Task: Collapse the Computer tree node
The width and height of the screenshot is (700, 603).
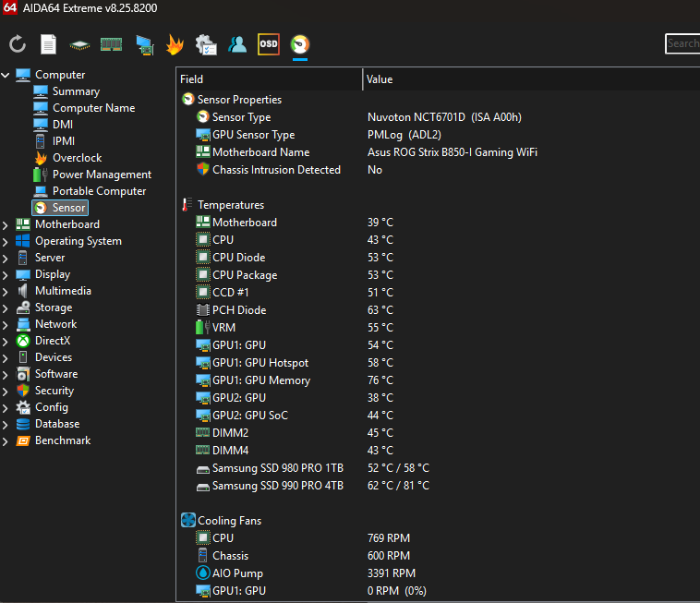Action: pyautogui.click(x=6, y=75)
